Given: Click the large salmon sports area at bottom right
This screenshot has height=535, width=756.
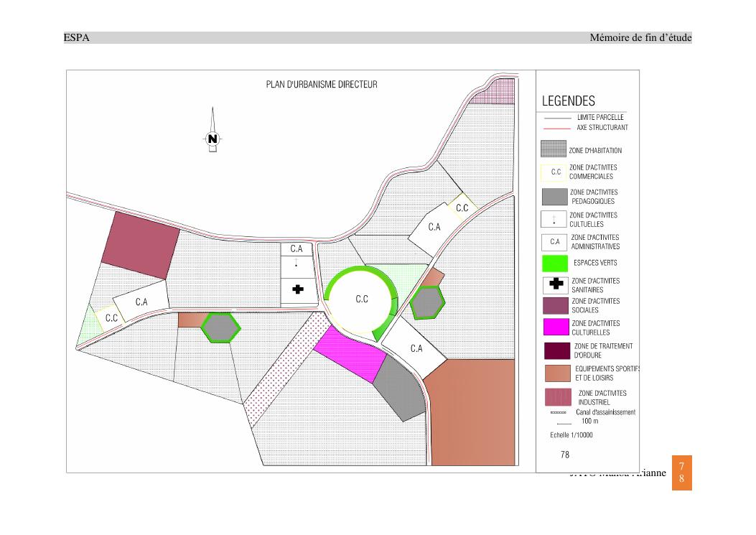Looking at the screenshot, I should coord(474,413).
